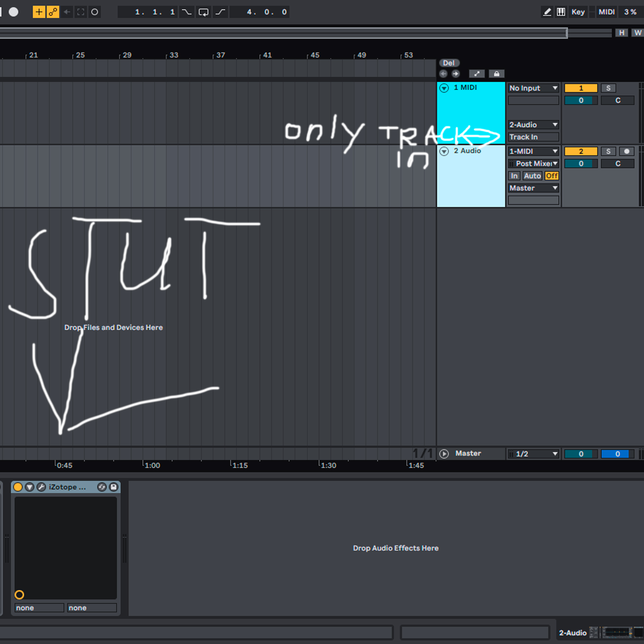
Task: Toggle the automation arm button
Action: 53,12
